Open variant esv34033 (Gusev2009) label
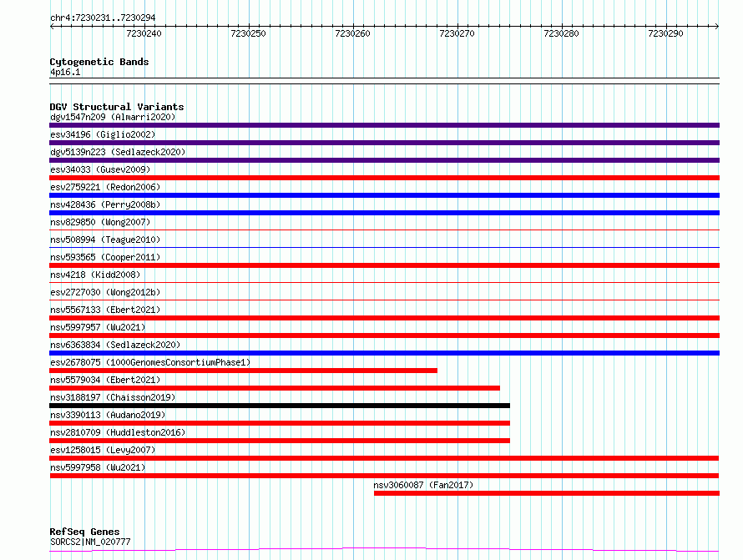The image size is (743, 560). tap(100, 169)
